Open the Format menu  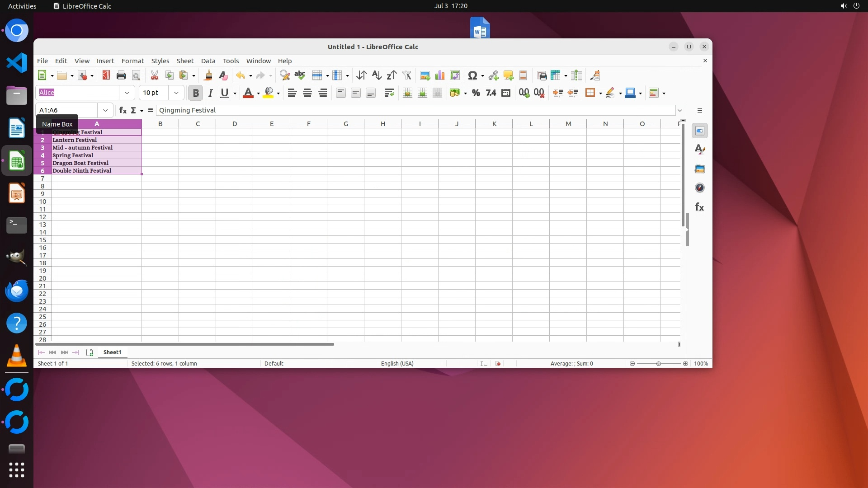tap(132, 61)
